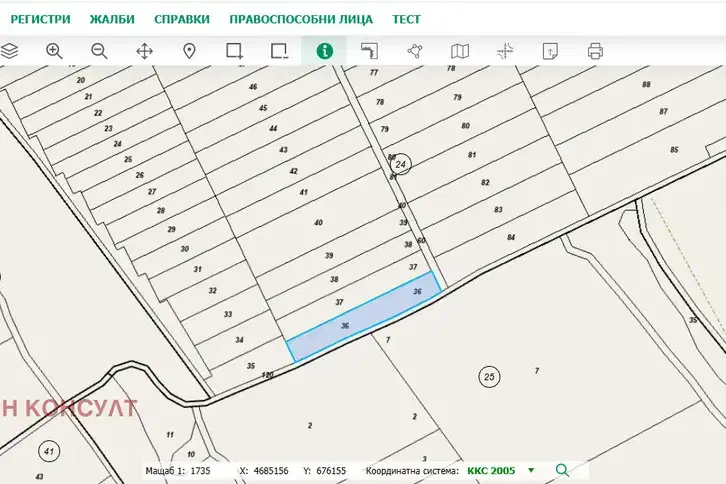This screenshot has width=726, height=484.
Task: Select parcel labeled 25 in left column
Action: pyautogui.click(x=128, y=159)
